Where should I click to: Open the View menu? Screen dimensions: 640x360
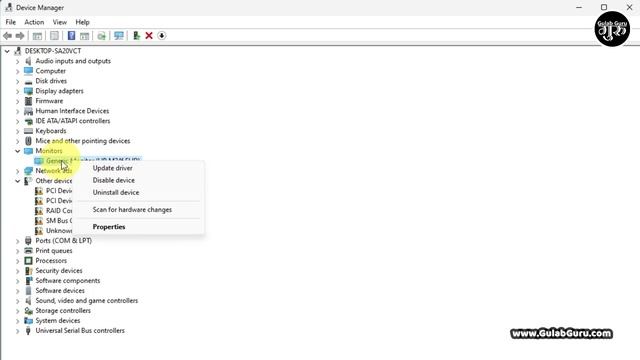[60, 22]
